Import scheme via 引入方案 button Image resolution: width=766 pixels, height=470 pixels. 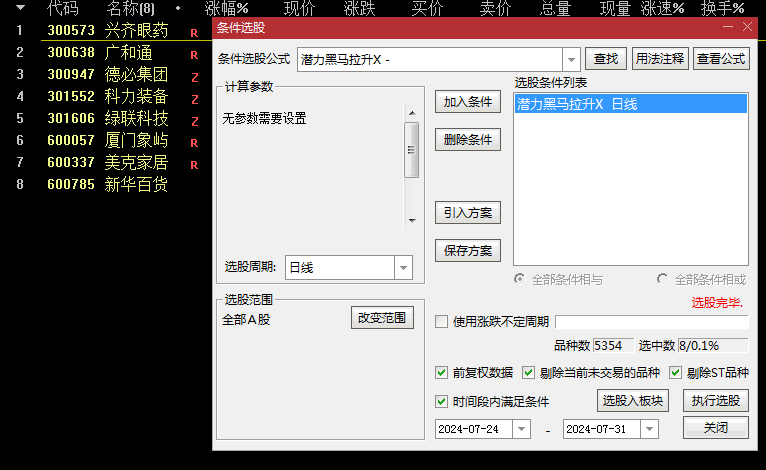(468, 213)
